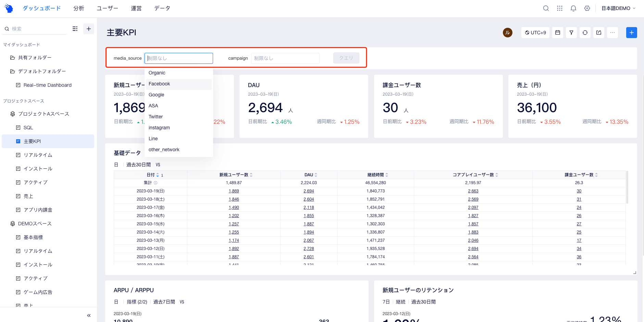The image size is (644, 322).
Task: Open the UTC+9 timezone selector
Action: [535, 33]
